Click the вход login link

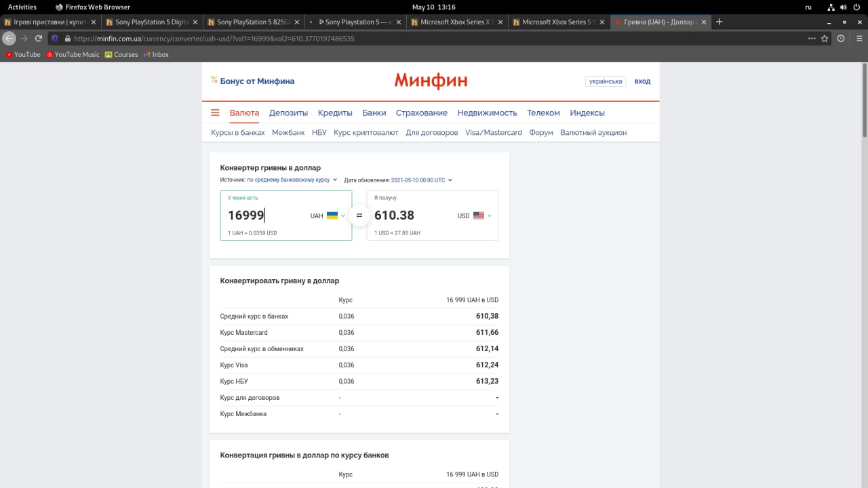click(642, 81)
